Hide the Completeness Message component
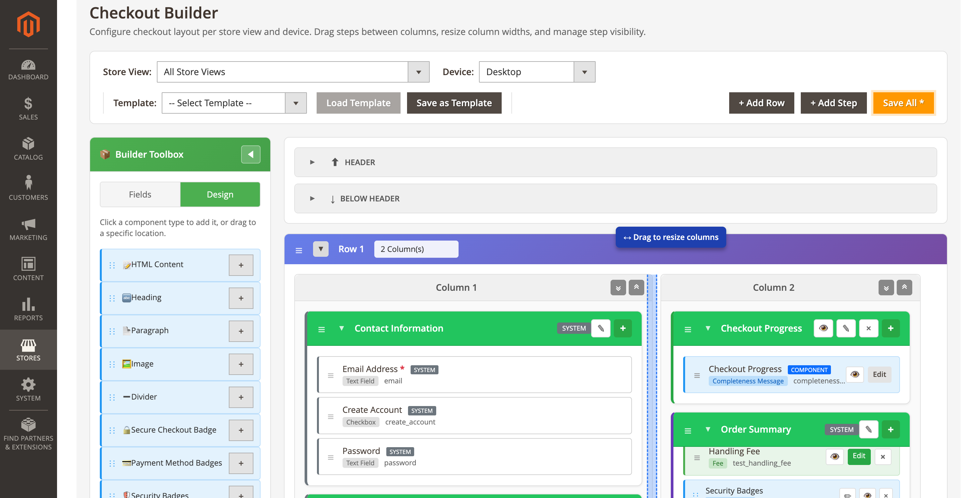The width and height of the screenshot is (980, 498). [855, 374]
